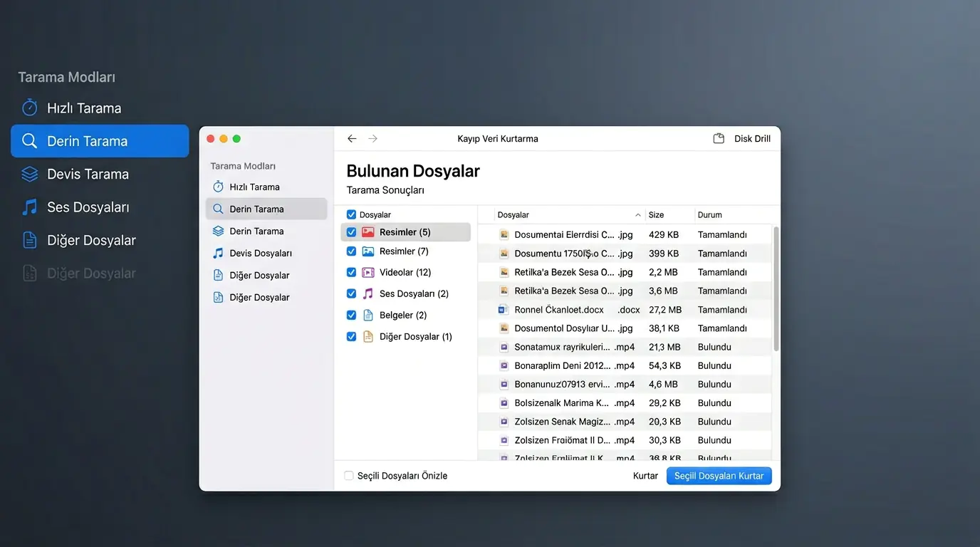This screenshot has width=980, height=547.
Task: Click the stopwatch icon beside large Hızlı Tarama
Action: [29, 108]
